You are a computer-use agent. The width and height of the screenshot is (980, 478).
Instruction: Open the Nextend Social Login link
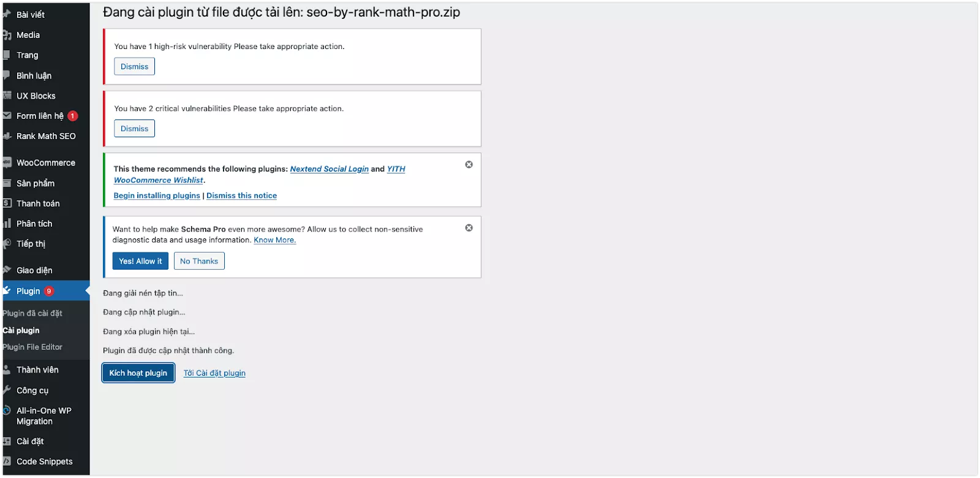(329, 169)
